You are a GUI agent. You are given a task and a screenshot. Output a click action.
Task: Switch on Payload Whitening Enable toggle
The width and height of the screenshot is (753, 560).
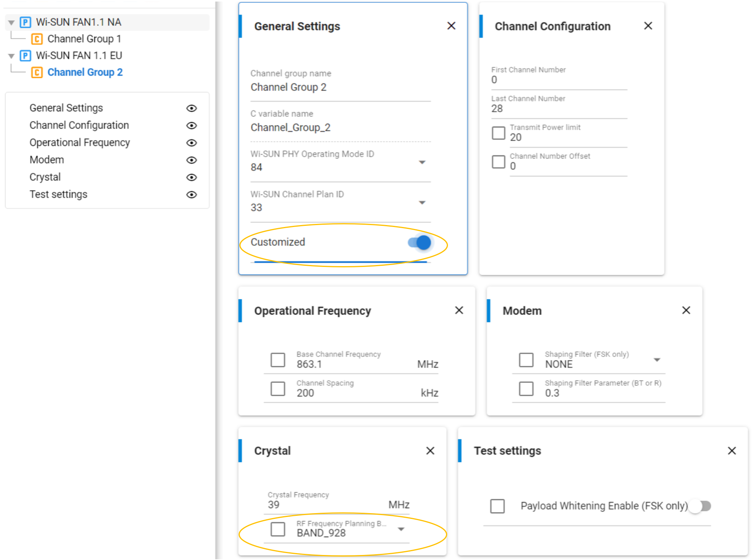(700, 506)
